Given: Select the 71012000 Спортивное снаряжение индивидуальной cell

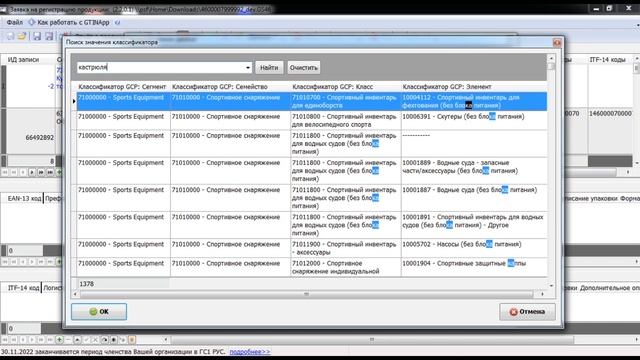Looking at the screenshot, I should coord(345,267).
